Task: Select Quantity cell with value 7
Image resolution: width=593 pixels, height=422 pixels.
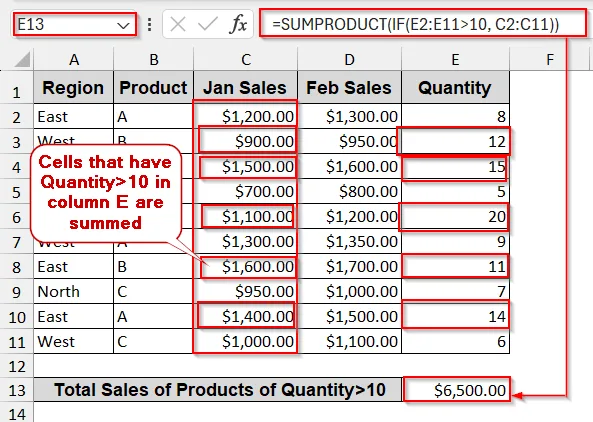Action: (455, 292)
